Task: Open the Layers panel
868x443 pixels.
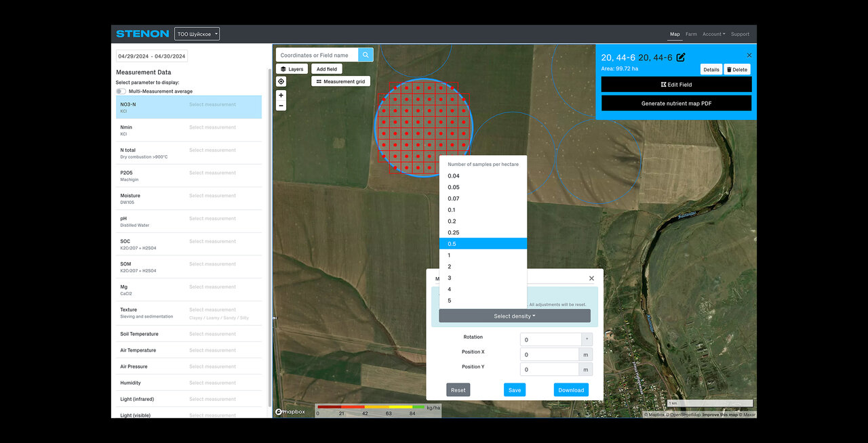Action: coord(292,69)
